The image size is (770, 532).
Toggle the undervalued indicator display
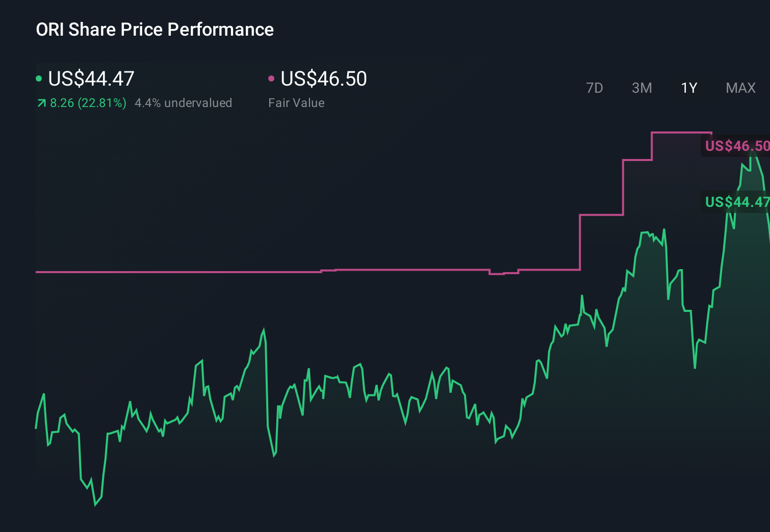point(184,103)
